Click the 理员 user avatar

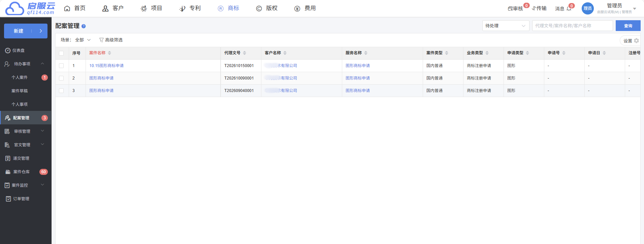click(x=587, y=8)
